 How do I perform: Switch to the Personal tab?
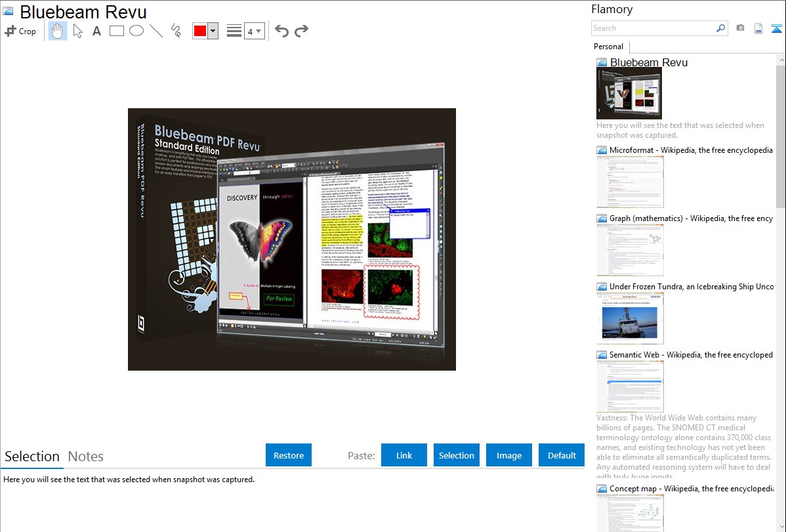(x=609, y=47)
